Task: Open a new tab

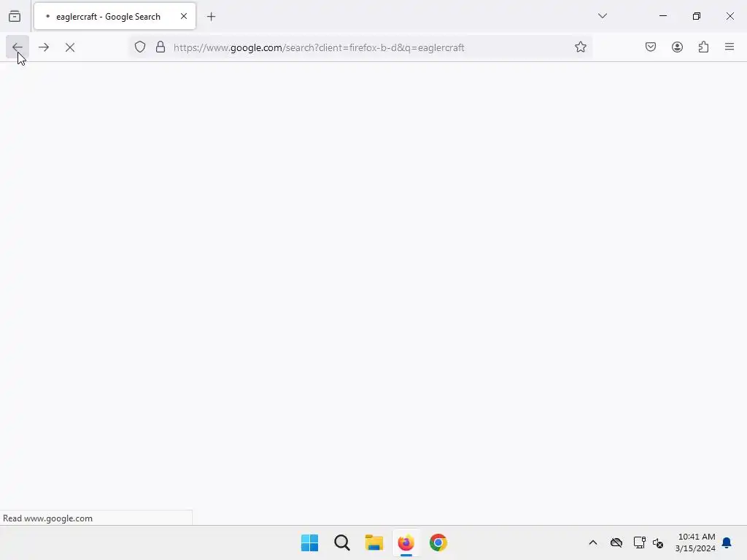Action: (211, 17)
